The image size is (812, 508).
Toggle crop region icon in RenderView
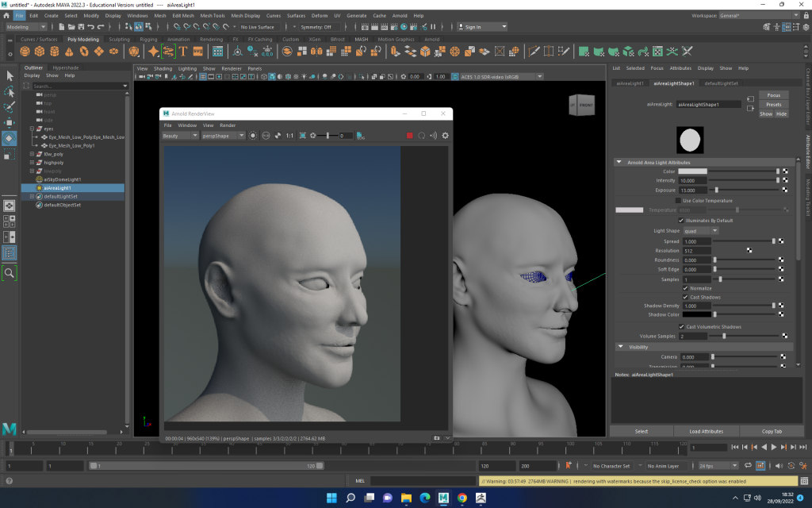point(303,136)
